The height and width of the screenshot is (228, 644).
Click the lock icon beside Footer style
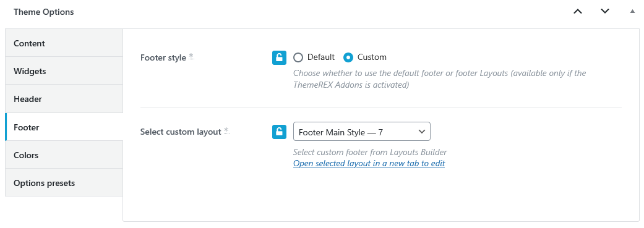tap(279, 58)
